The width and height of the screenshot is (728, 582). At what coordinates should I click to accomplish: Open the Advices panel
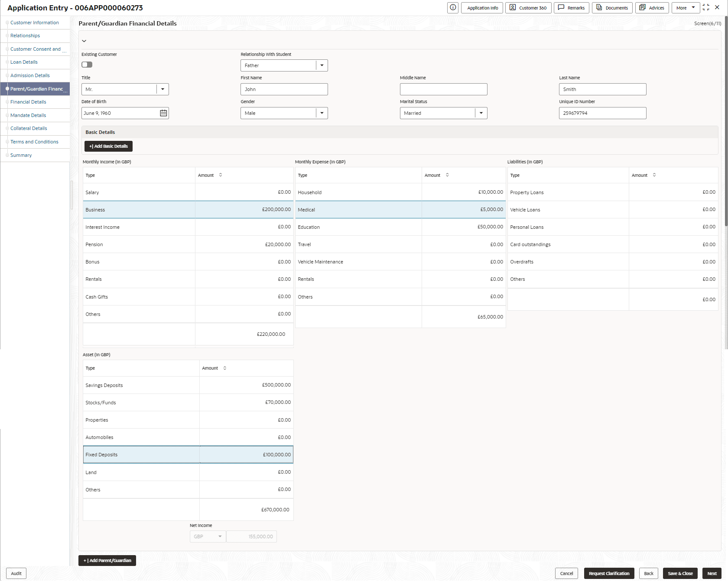652,8
